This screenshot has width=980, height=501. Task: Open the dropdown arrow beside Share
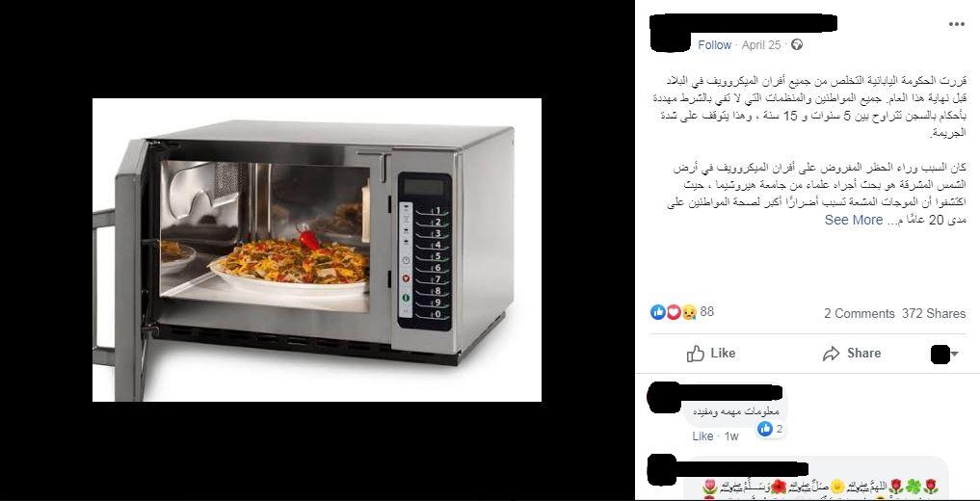(x=955, y=355)
